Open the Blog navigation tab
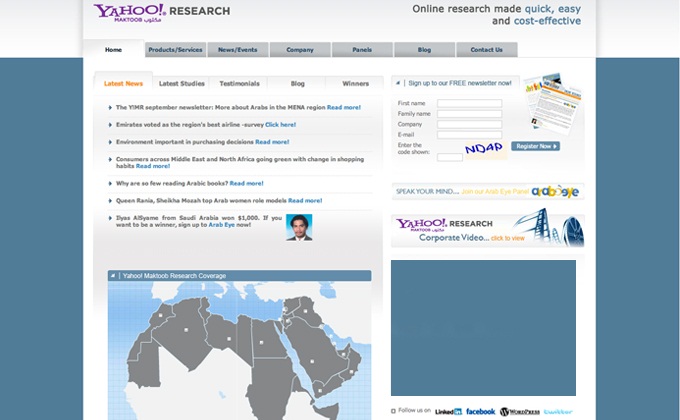The height and width of the screenshot is (420, 680). (x=424, y=49)
